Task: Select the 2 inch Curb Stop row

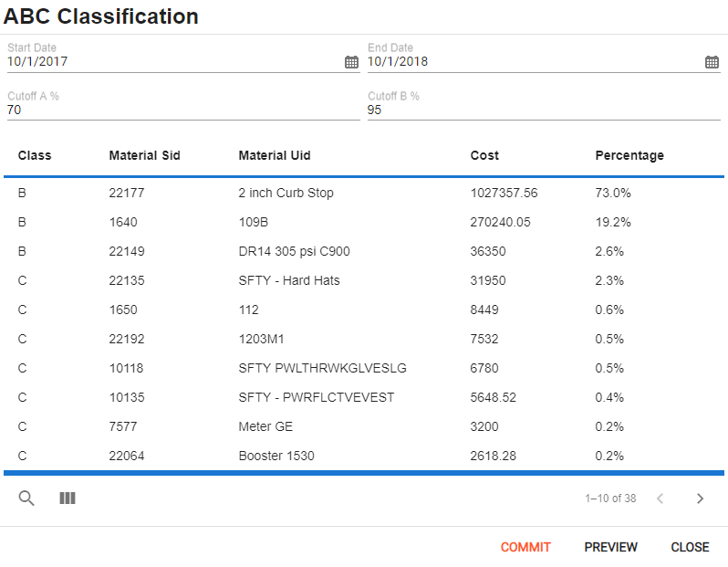Action: coord(364,193)
